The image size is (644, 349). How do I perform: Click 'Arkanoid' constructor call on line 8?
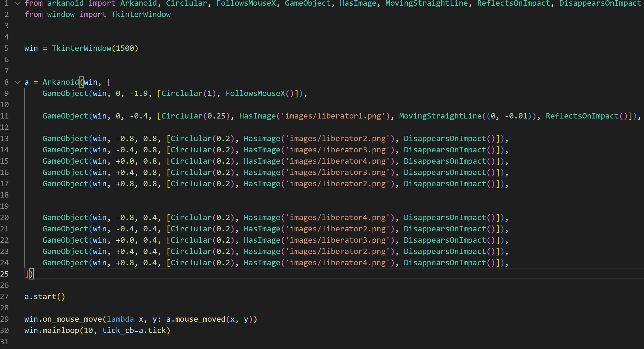(x=61, y=82)
